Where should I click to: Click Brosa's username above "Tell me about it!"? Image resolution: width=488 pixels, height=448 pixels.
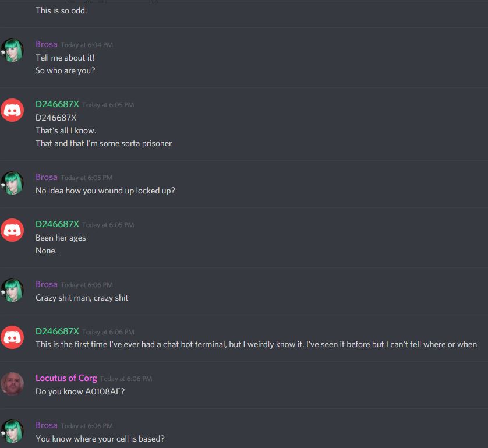47,44
